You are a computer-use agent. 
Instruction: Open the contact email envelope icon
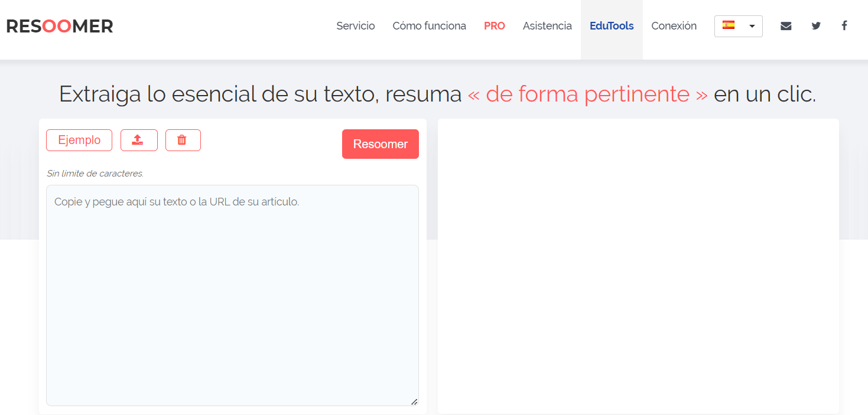(786, 25)
